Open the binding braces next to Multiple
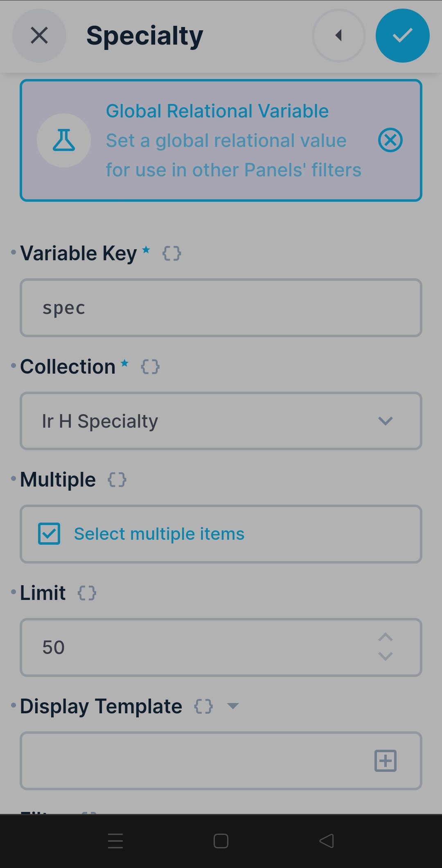 117,479
